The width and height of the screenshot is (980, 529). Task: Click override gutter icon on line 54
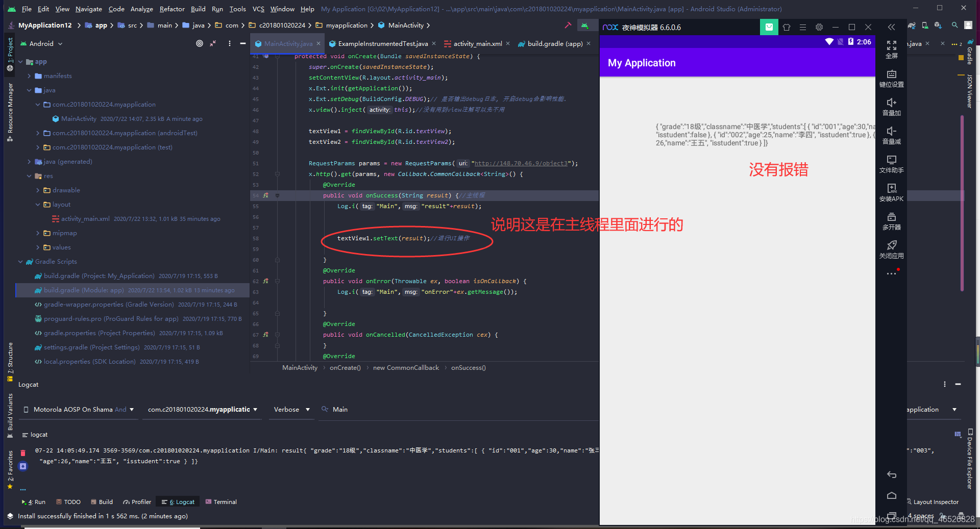coord(265,195)
